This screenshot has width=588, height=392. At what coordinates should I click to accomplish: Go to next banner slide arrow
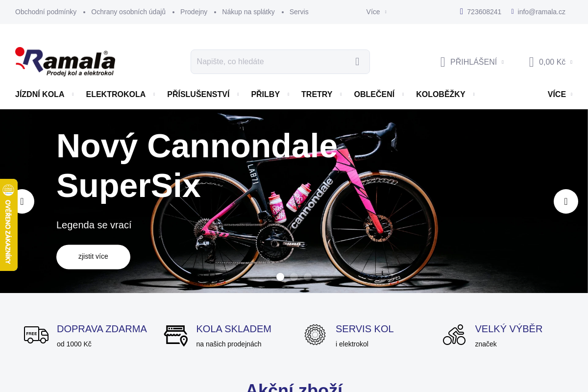(566, 201)
